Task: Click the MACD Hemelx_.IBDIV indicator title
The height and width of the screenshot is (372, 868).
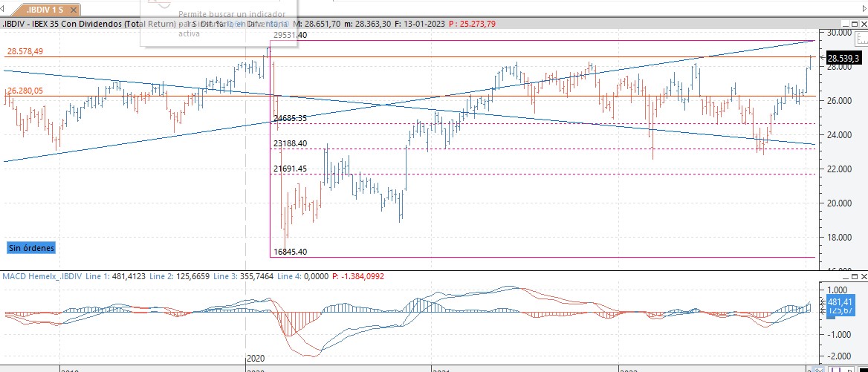Action: 42,275
